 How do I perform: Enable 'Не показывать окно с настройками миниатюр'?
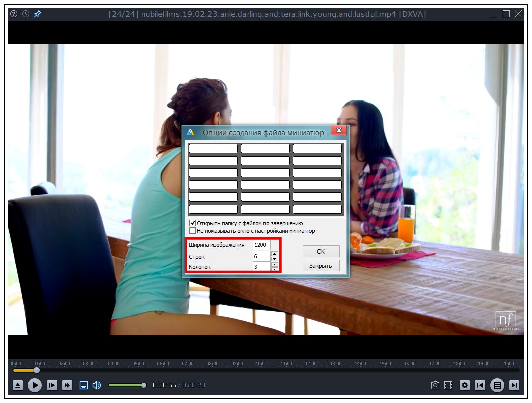coord(192,231)
